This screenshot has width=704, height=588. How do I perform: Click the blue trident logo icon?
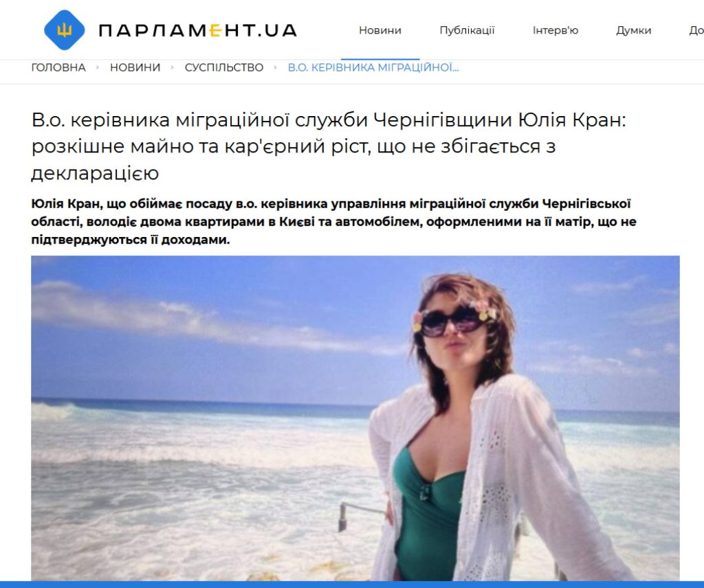point(64,30)
